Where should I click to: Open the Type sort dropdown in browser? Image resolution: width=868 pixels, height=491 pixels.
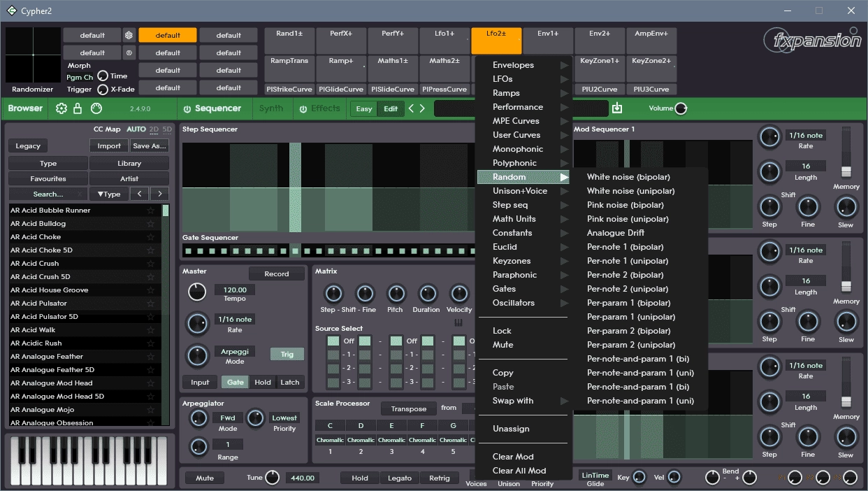pos(109,194)
